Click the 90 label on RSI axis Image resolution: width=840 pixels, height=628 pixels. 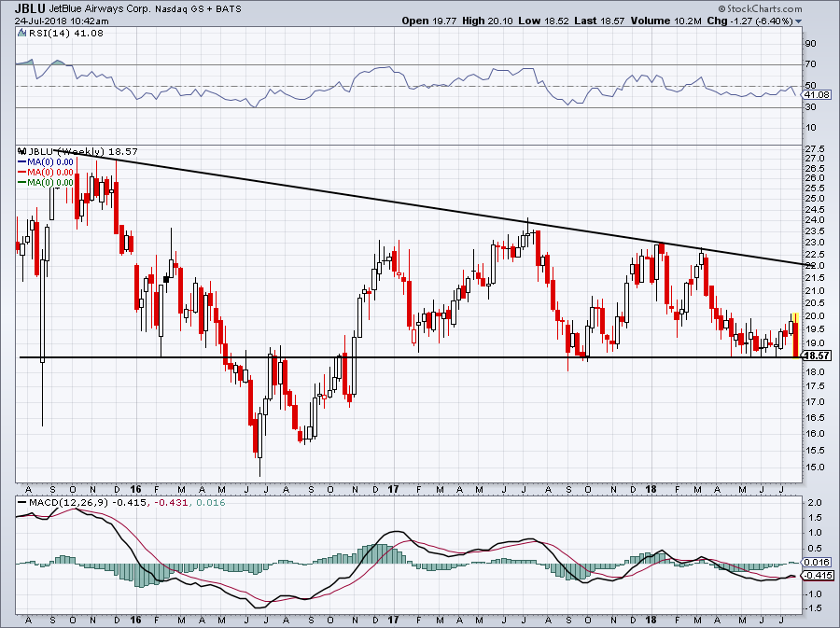(810, 44)
